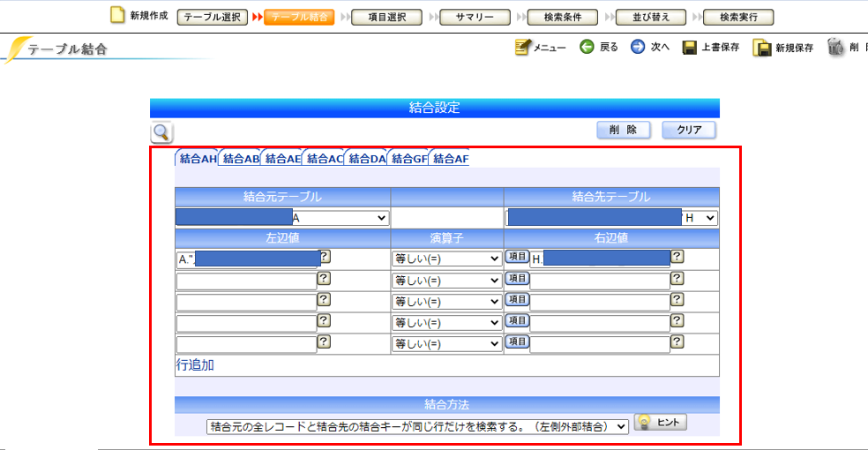Switch to the 結合AB tab
Viewport: 868px width, 450px height.
[240, 158]
